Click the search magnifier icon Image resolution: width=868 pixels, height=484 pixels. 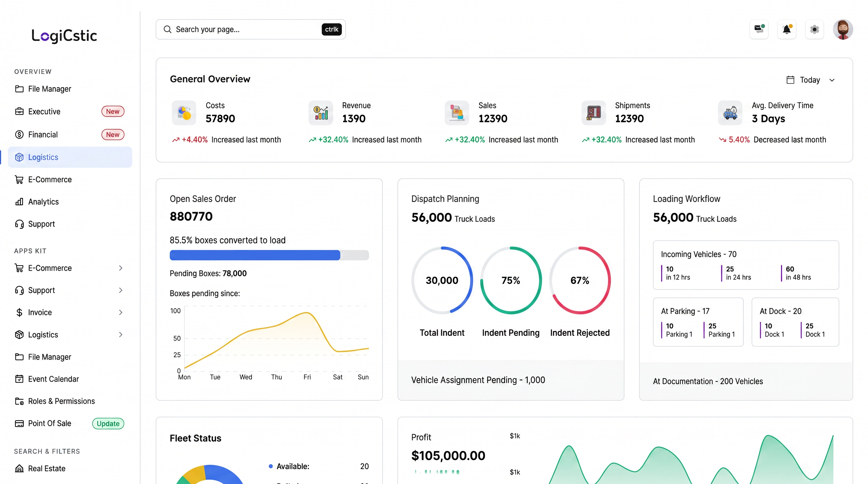(167, 29)
